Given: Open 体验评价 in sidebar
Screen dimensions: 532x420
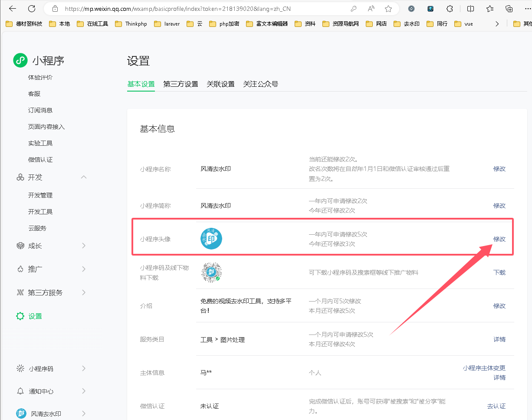Looking at the screenshot, I should coord(40,77).
